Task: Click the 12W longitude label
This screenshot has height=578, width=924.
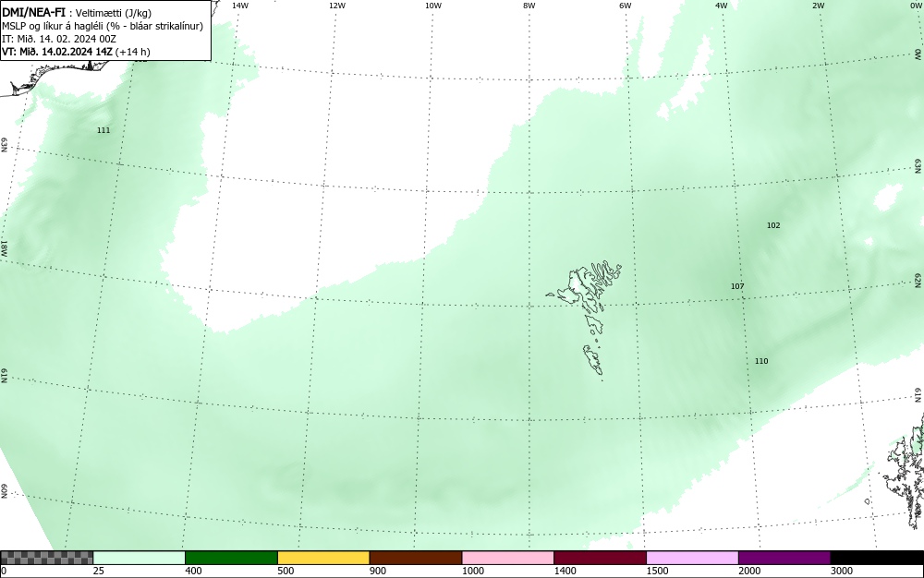Action: (337, 6)
